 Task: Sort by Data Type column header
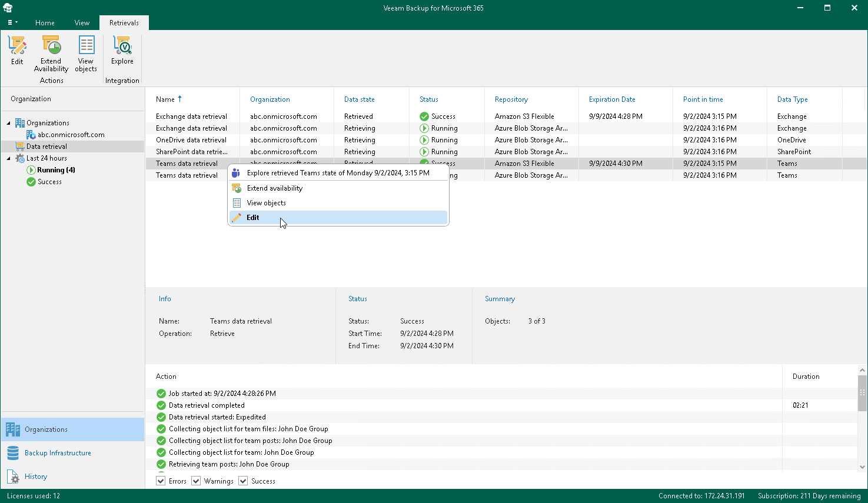click(x=793, y=99)
